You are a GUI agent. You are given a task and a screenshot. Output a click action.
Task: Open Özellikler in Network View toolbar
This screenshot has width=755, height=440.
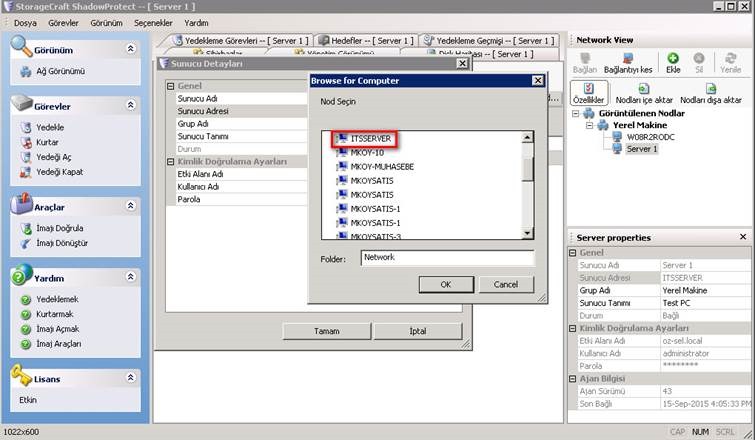tap(588, 93)
